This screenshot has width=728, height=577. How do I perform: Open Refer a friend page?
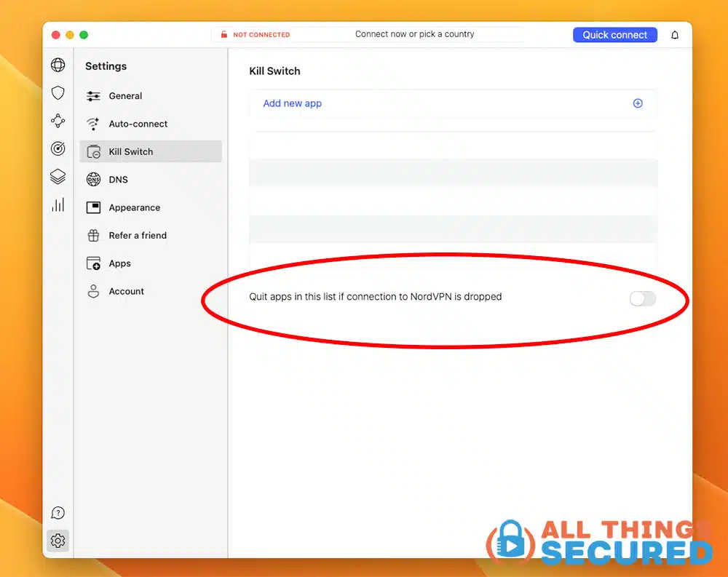point(138,236)
